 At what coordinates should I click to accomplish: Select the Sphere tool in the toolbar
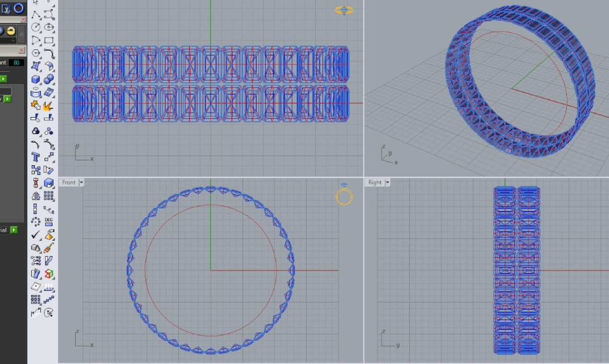[48, 79]
